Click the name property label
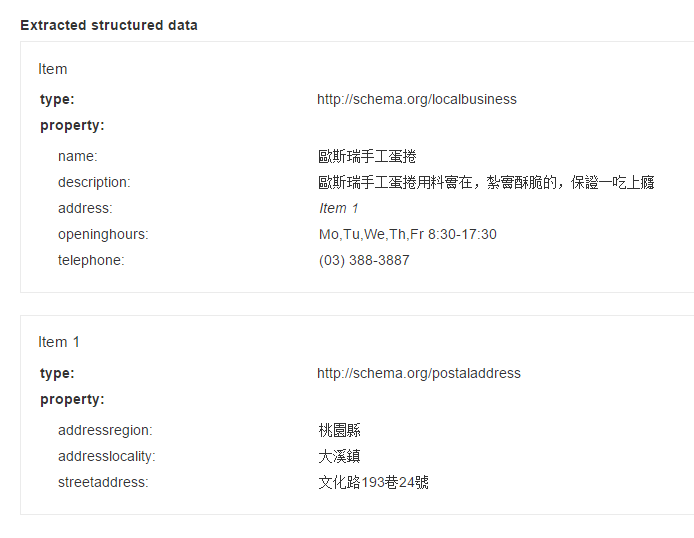Screen dimensions: 694x538 pos(78,156)
